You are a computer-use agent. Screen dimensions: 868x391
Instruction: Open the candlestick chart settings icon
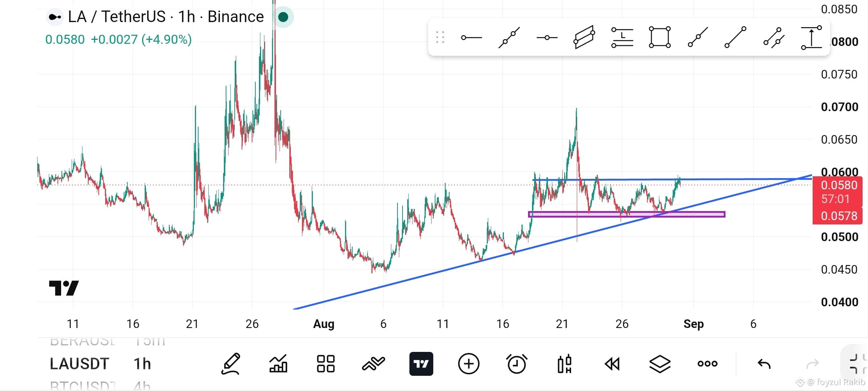pyautogui.click(x=564, y=363)
